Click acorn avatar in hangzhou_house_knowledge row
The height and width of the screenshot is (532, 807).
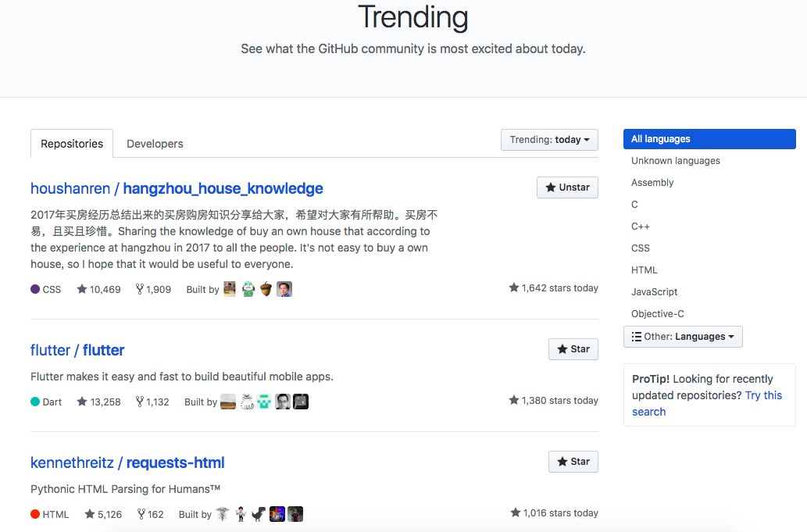click(x=266, y=289)
